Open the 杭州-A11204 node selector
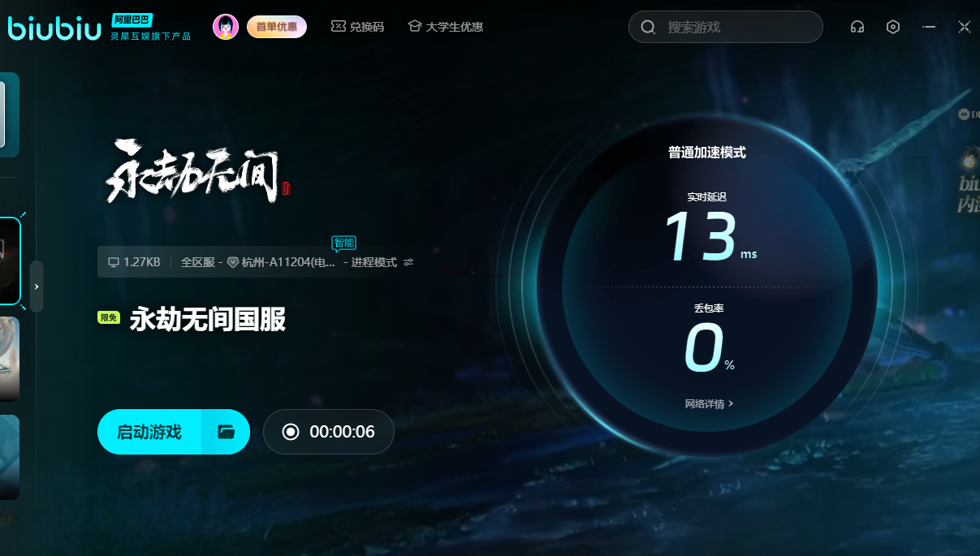Image resolution: width=980 pixels, height=556 pixels. point(281,262)
